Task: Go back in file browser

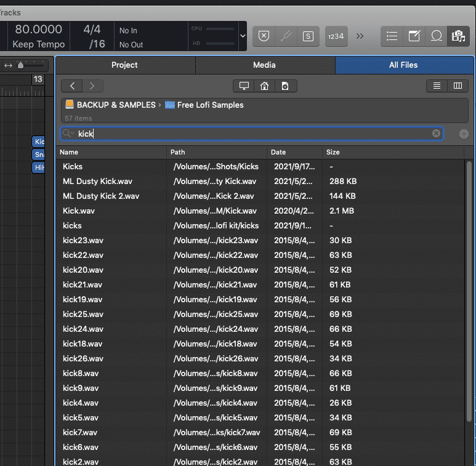Action: [x=72, y=86]
